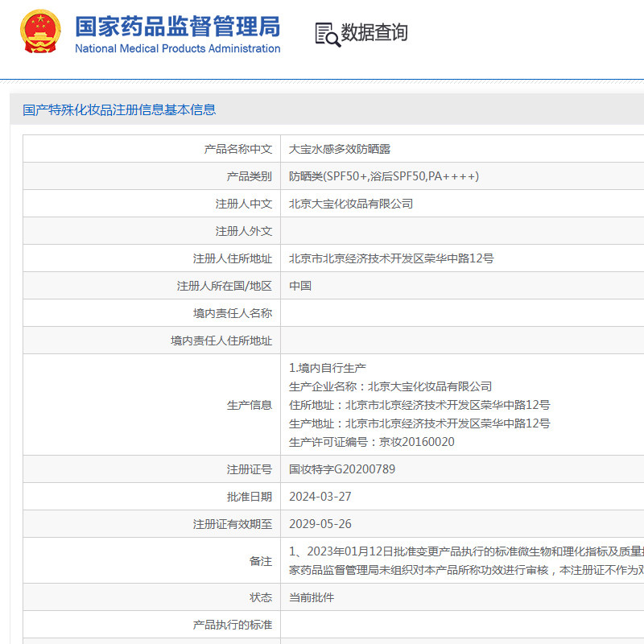Select the product name 大宝水感多效防晒露

340,149
